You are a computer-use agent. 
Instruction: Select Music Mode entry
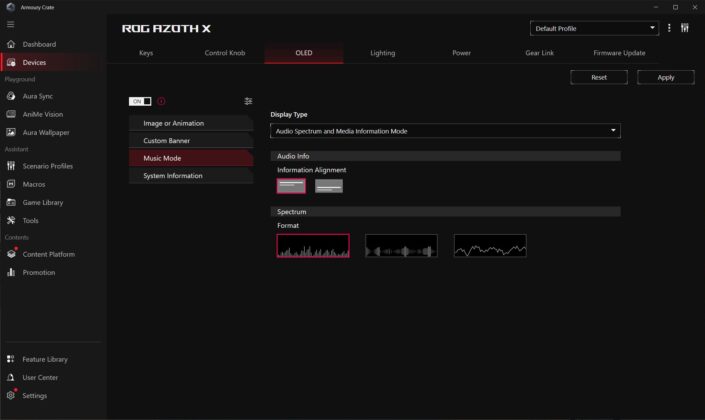pos(191,158)
